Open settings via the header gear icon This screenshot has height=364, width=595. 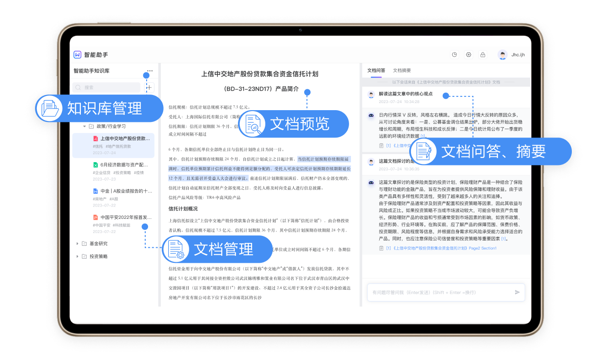pos(469,54)
